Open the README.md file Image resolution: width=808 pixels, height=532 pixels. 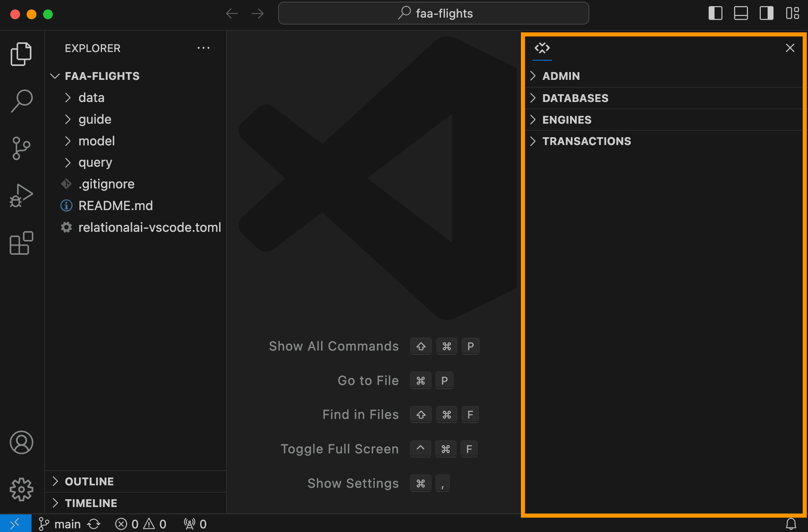[135, 206]
